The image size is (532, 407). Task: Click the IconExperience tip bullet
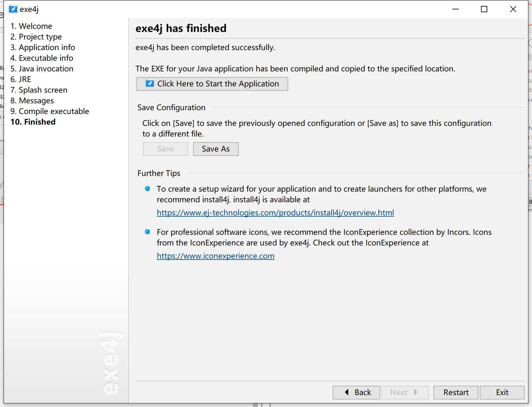pos(147,232)
